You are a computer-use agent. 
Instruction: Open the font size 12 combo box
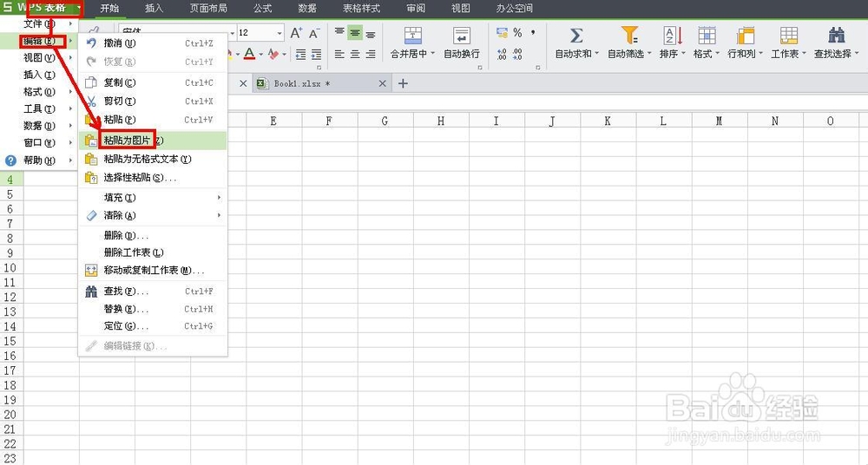click(x=260, y=33)
